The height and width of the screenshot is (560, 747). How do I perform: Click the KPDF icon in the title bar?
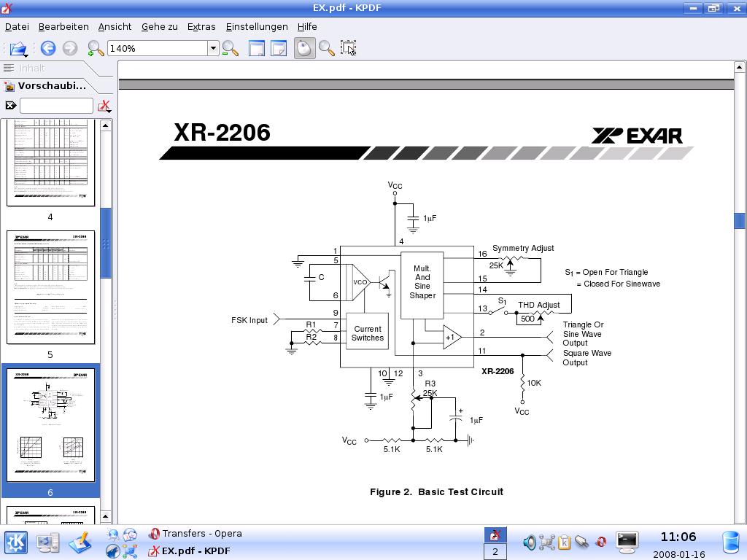[x=7, y=7]
